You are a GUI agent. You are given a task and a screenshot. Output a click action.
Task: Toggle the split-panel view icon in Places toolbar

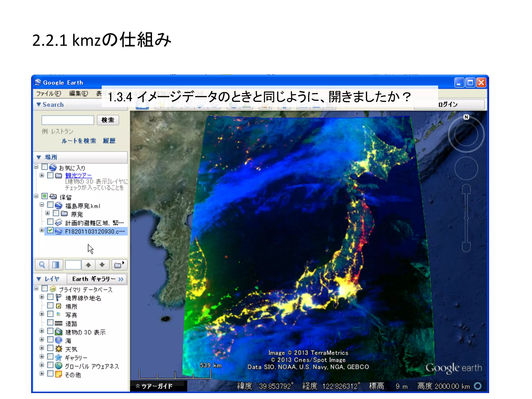click(x=56, y=265)
